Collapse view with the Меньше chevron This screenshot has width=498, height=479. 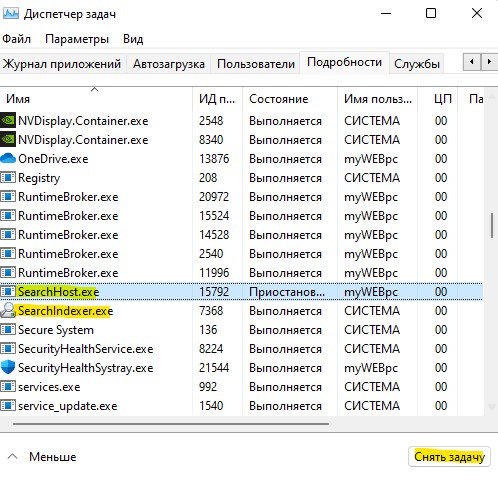[13, 456]
